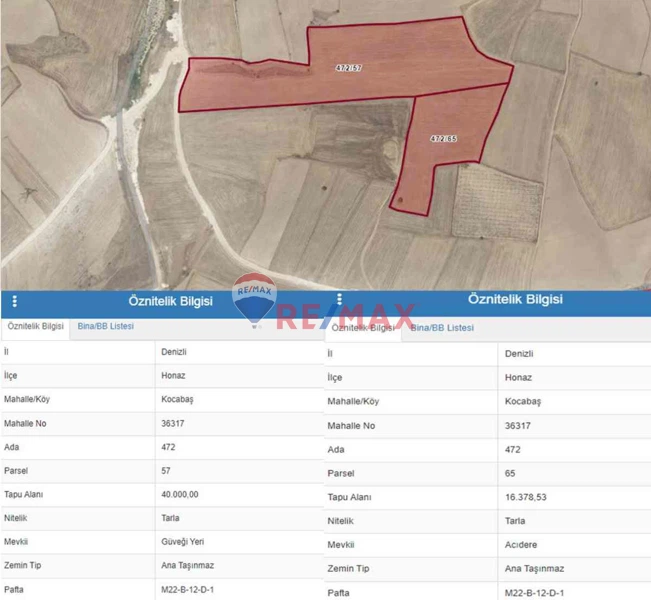Click Tapu Alanı value 40.000,00
The height and width of the screenshot is (600, 651).
(x=180, y=495)
